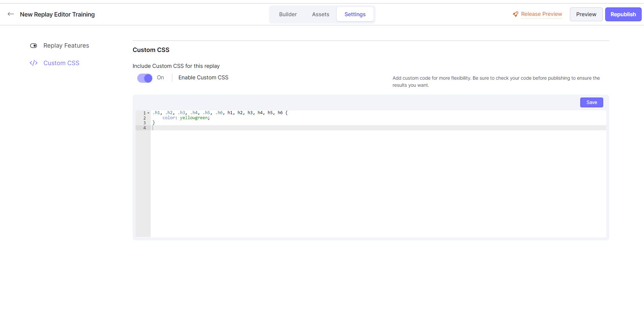Click the rocket icon beside Release Preview

click(516, 14)
